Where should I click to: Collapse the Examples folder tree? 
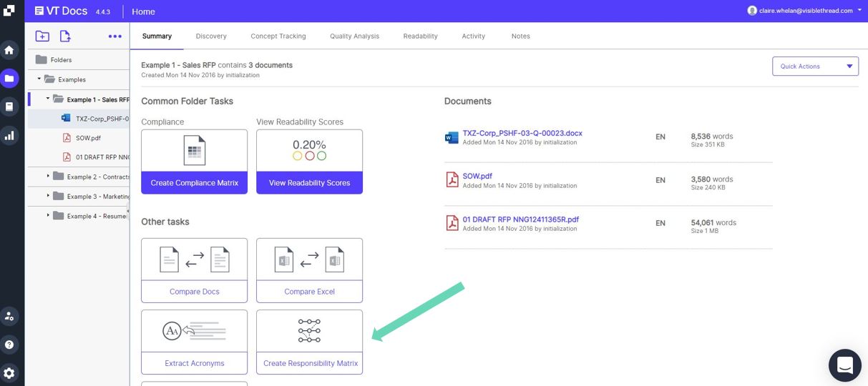coord(39,79)
